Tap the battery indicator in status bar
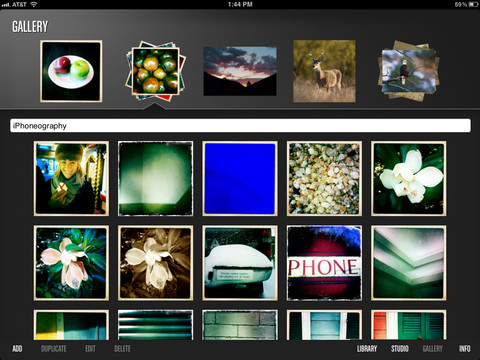Image resolution: width=480 pixels, height=360 pixels. tap(473, 4)
